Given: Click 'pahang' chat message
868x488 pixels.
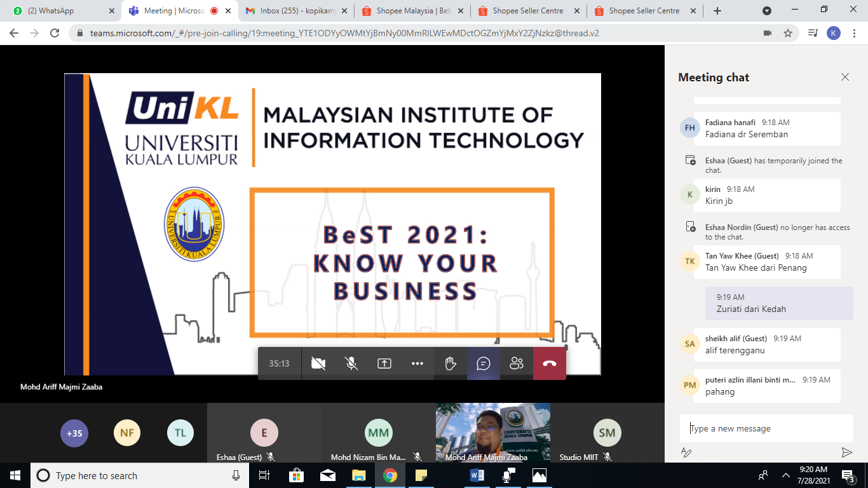Looking at the screenshot, I should click(x=720, y=391).
